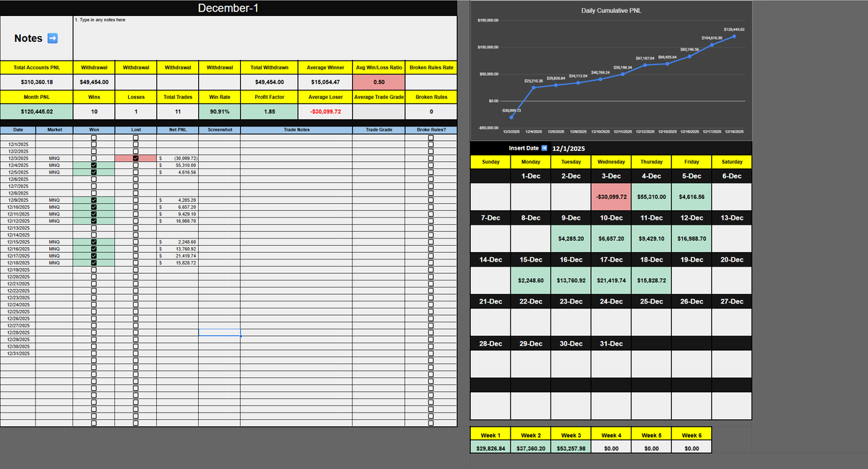Screen dimensions: 868x469
Task: Click the calendar cell $55,310.00 on Thursday
Action: [651, 197]
